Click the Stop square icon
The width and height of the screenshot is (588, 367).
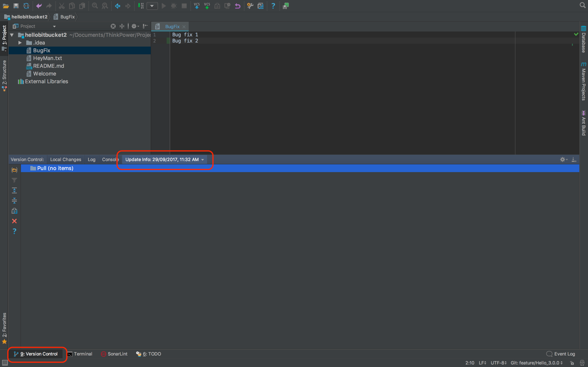tap(184, 6)
